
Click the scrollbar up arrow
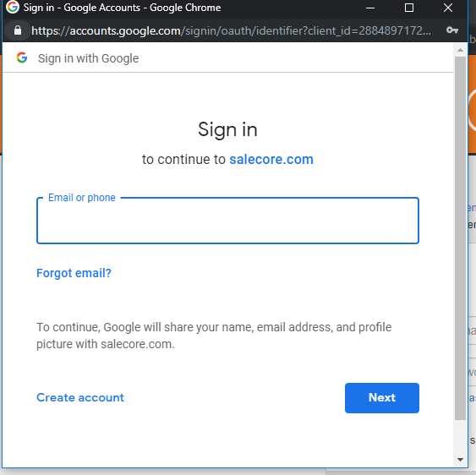click(x=460, y=50)
